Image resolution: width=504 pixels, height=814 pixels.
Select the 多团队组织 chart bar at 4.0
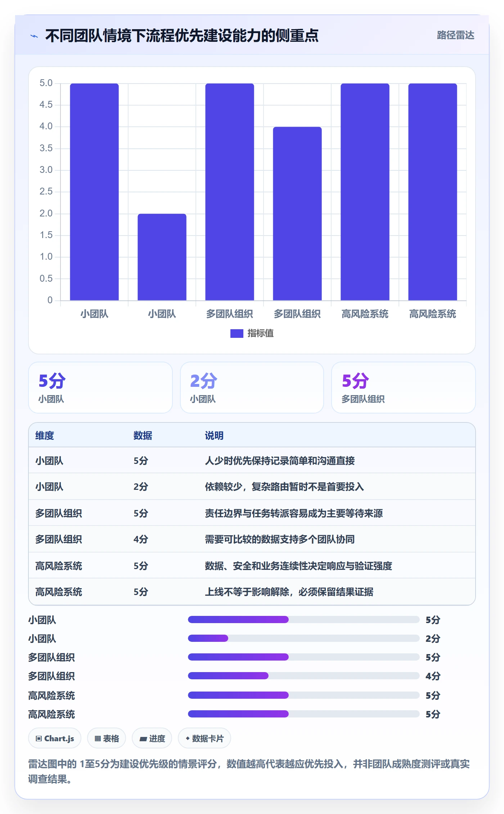pyautogui.click(x=297, y=214)
